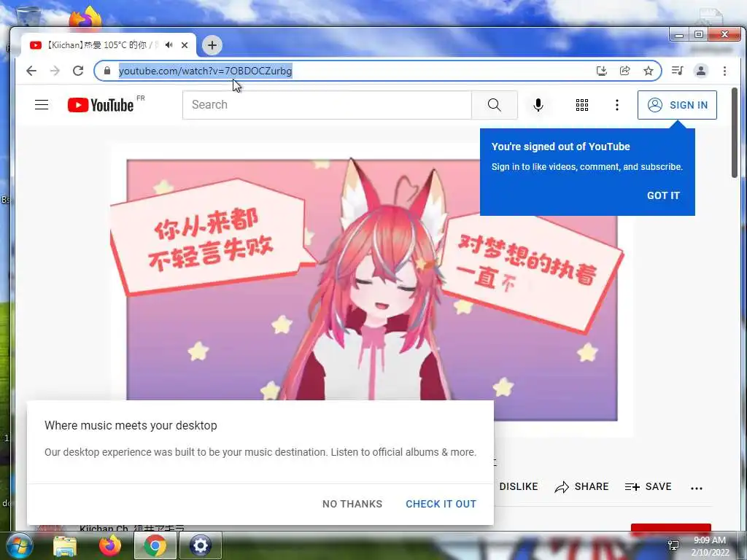Open the YouTube hamburger guide menu
The image size is (747, 560).
[42, 105]
